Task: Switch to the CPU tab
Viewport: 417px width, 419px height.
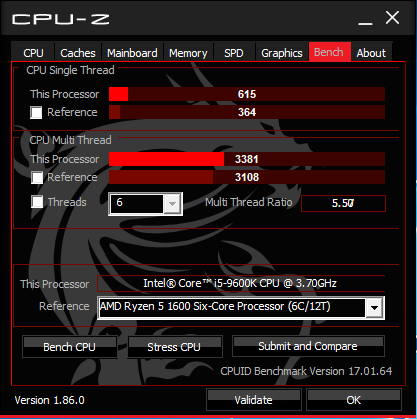Action: pyautogui.click(x=33, y=52)
